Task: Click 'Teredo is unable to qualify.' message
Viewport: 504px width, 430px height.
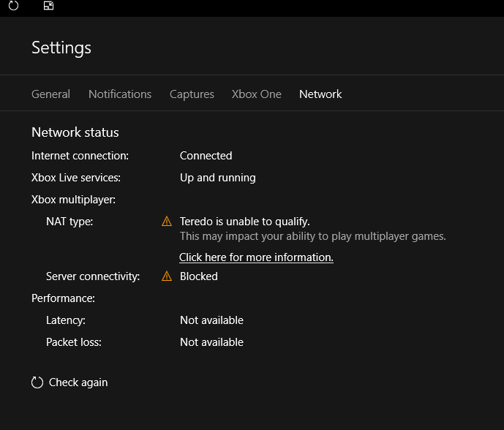Action: 245,222
